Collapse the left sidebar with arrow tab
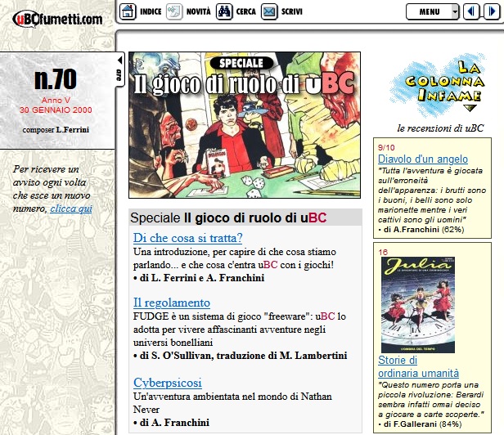Image resolution: width=504 pixels, height=435 pixels. (119, 67)
